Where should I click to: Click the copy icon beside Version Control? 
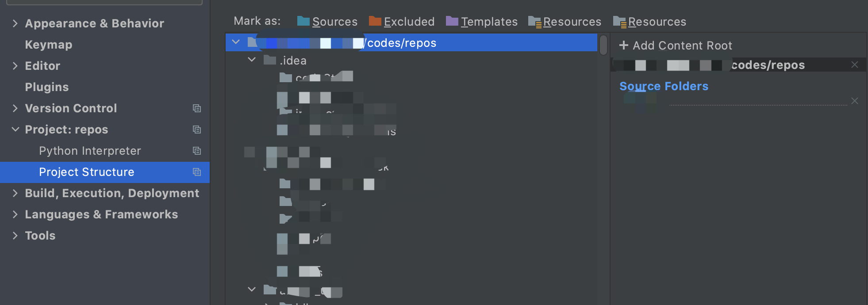(x=197, y=108)
